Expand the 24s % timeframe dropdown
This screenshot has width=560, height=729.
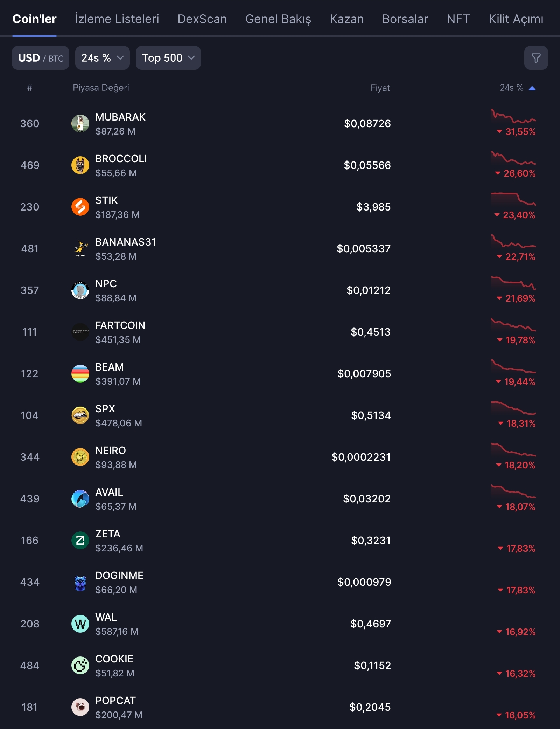pos(102,58)
